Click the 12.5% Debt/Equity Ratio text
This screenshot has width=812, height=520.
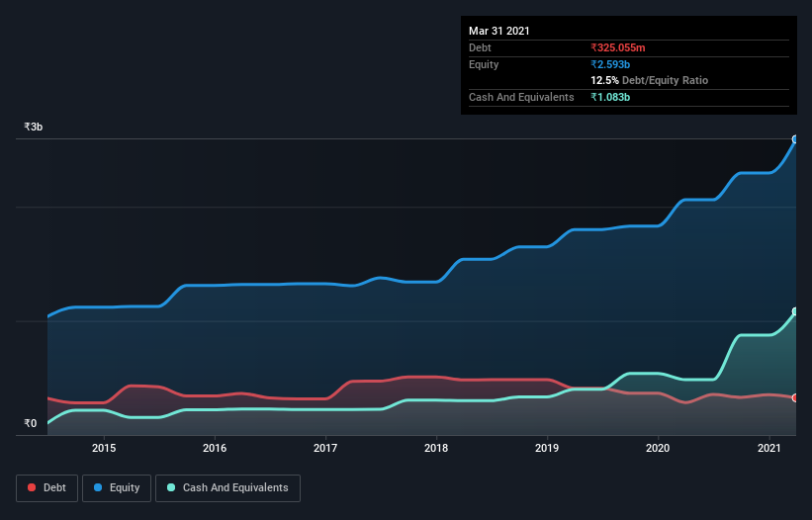tap(650, 80)
